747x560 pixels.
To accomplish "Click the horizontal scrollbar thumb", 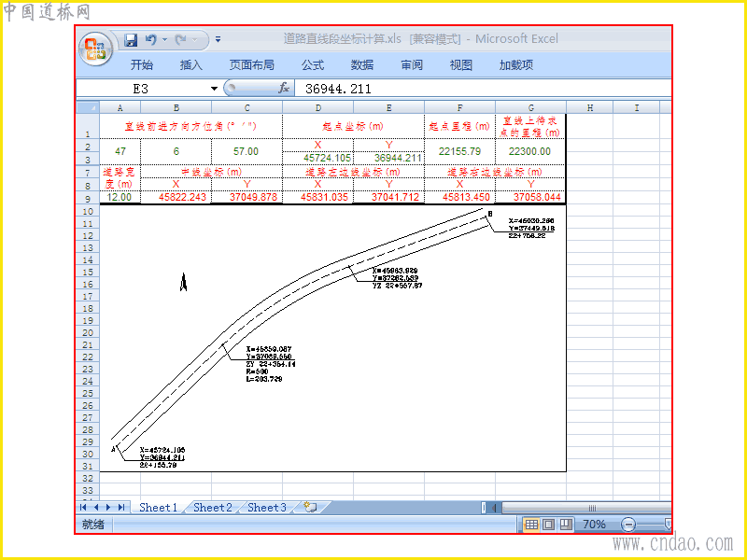I will [x=592, y=508].
